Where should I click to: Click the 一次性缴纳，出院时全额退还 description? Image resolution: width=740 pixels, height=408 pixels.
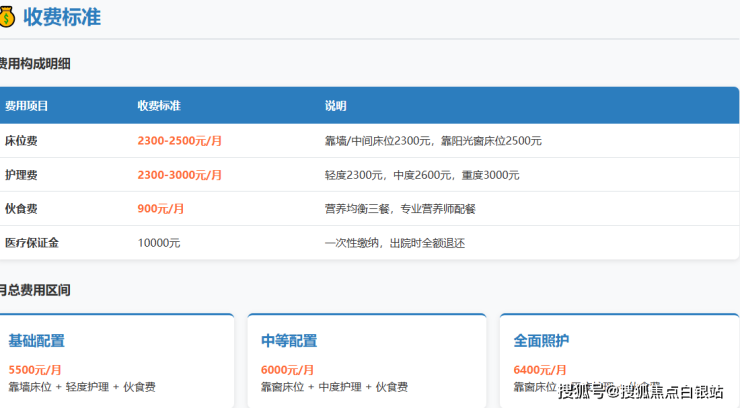point(395,243)
